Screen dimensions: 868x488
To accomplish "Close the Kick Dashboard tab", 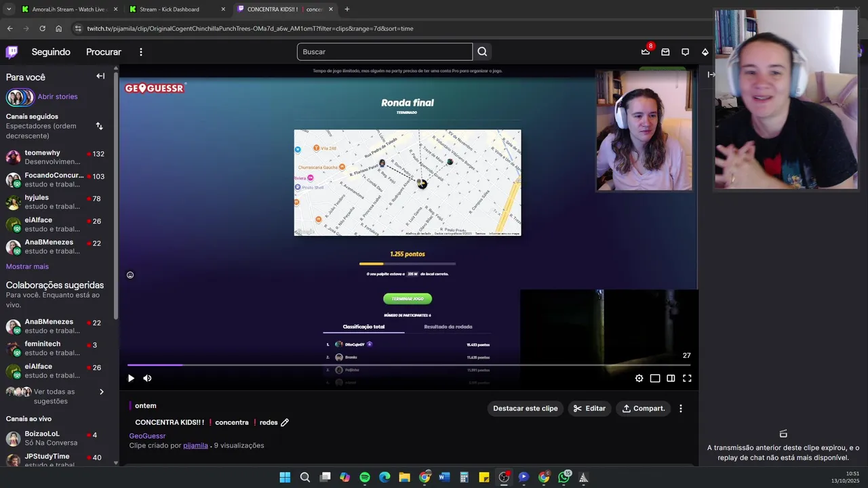I will (223, 9).
